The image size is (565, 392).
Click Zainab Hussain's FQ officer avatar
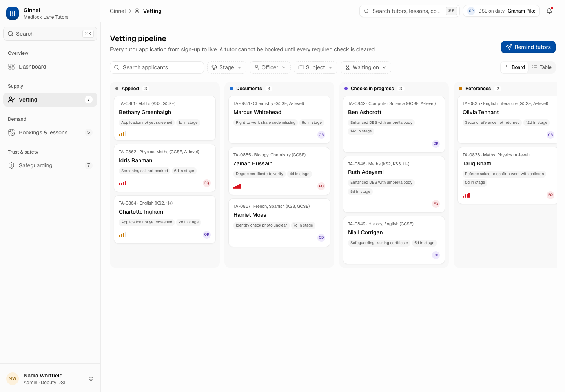coord(321,186)
